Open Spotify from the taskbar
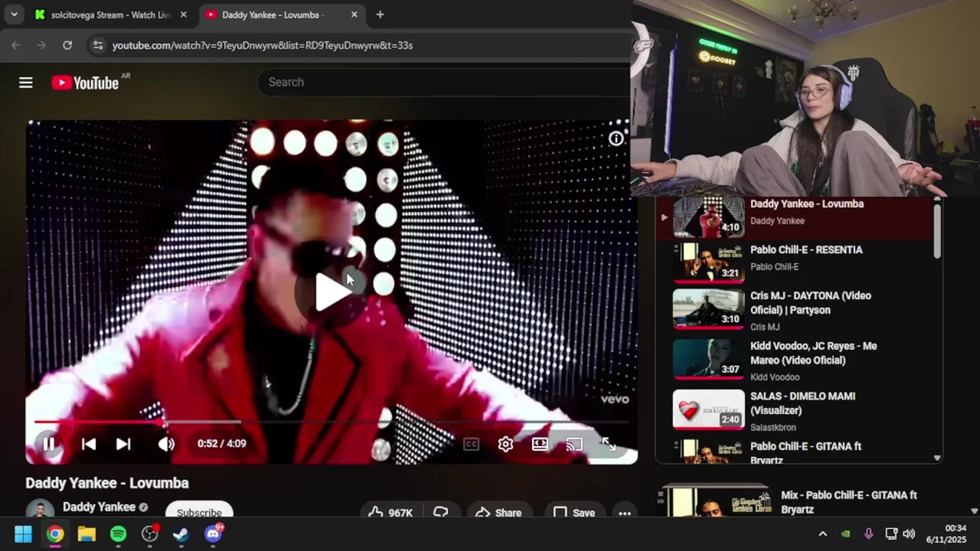The width and height of the screenshot is (980, 551). click(118, 534)
